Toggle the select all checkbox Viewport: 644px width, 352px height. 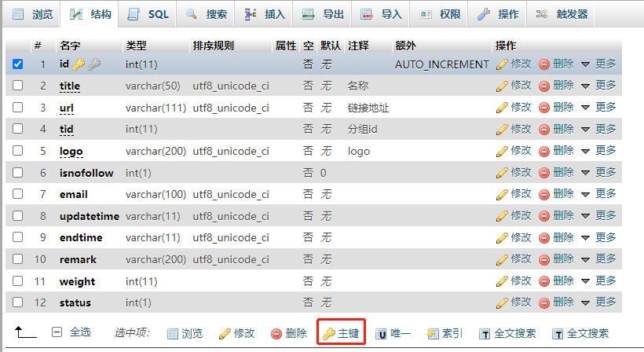pos(57,333)
